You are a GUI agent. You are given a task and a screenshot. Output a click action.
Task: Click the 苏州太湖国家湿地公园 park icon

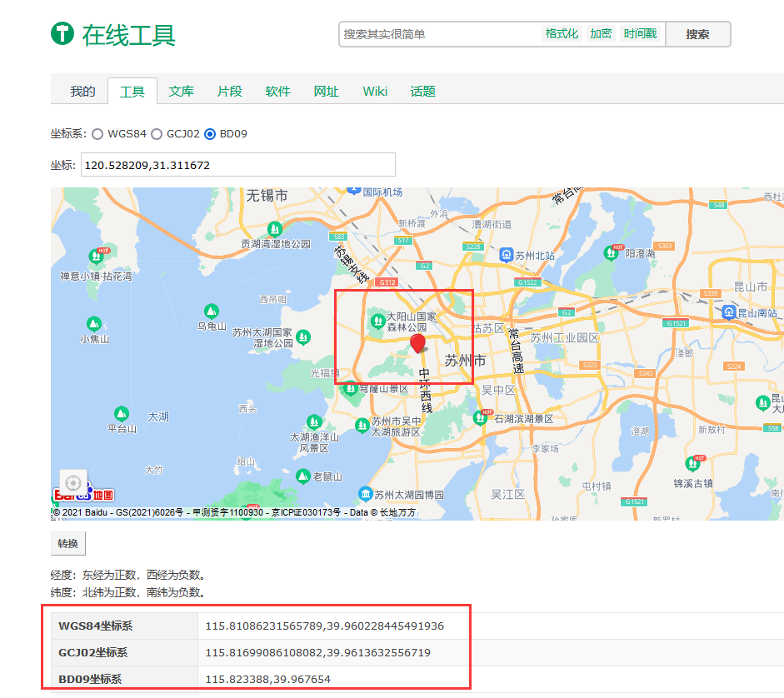[x=303, y=337]
